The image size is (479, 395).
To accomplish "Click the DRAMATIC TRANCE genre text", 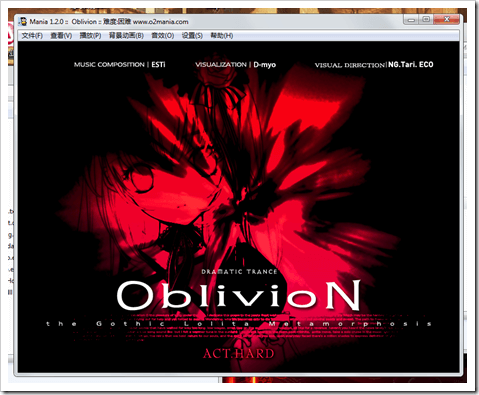I will coord(239,272).
